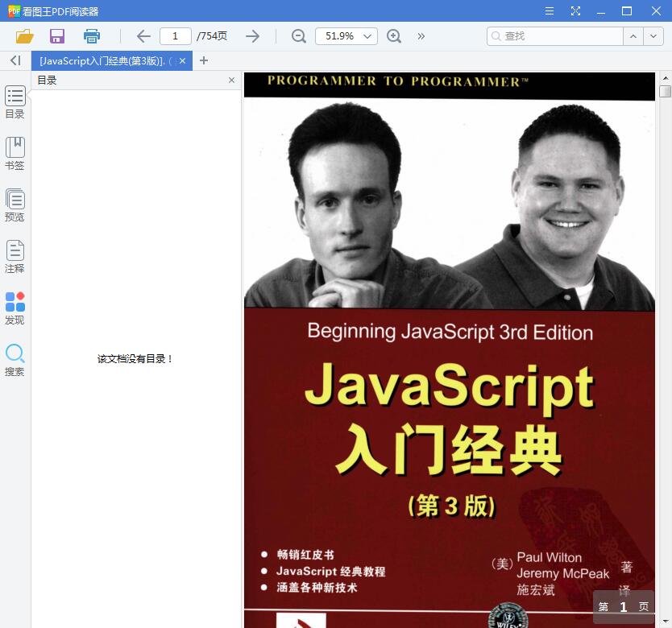Viewport: 672px width, 628px height.
Task: Open the 注释 annotations panel
Action: pos(15,256)
